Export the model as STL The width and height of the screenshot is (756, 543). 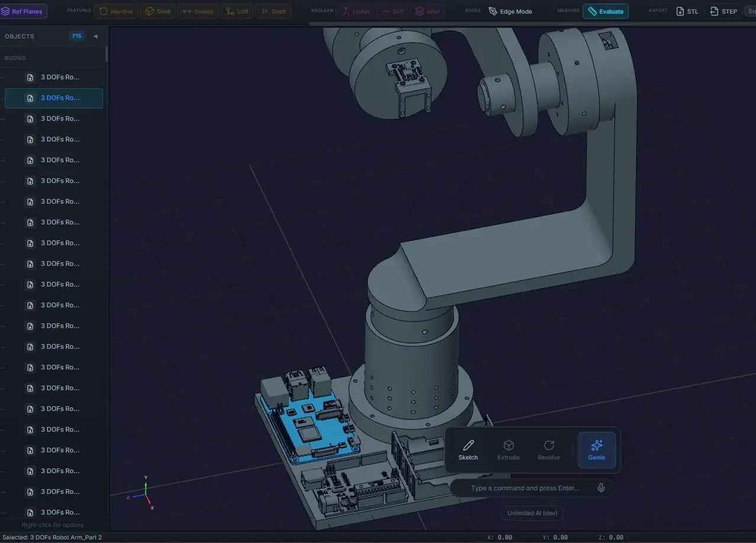click(687, 11)
